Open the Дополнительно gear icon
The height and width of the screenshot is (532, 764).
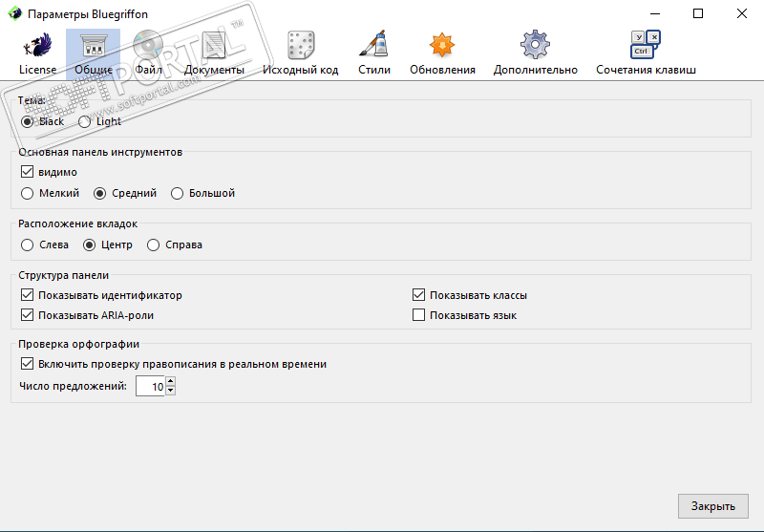pos(535,45)
